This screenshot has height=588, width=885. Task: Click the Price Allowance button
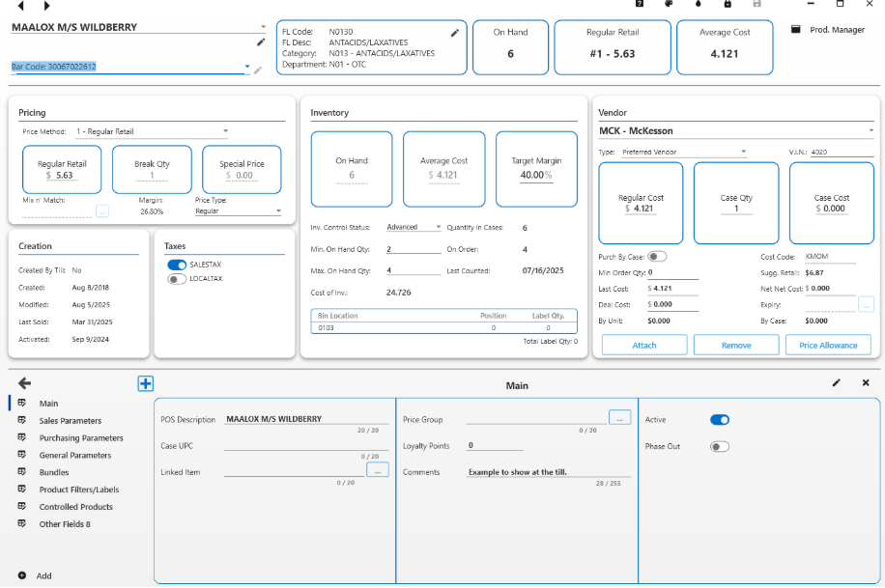tap(828, 345)
